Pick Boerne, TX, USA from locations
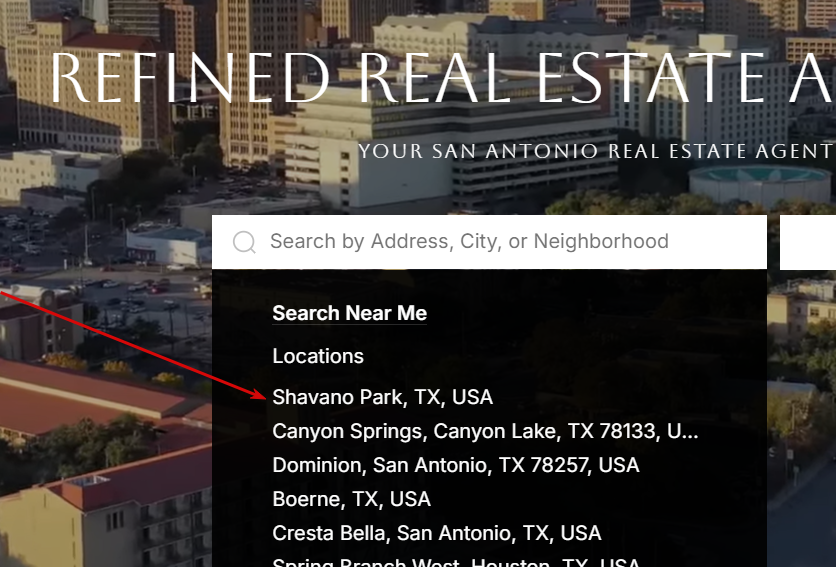836x567 pixels. (351, 499)
